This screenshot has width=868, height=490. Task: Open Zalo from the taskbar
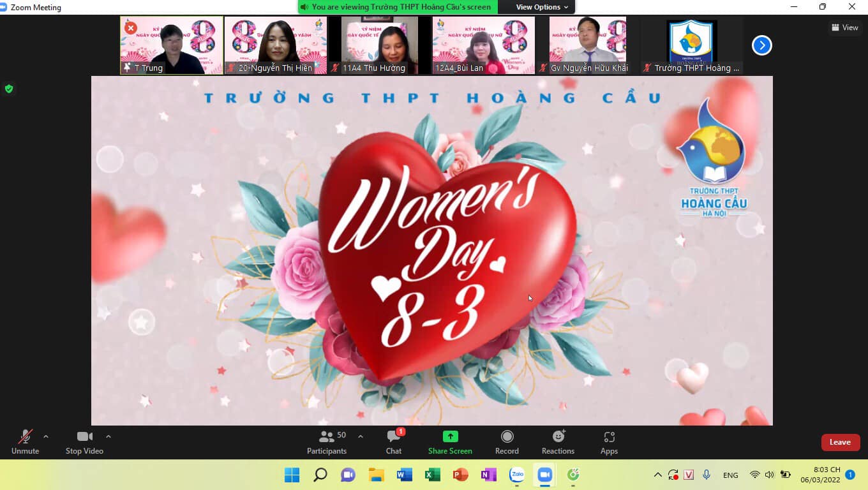click(517, 475)
